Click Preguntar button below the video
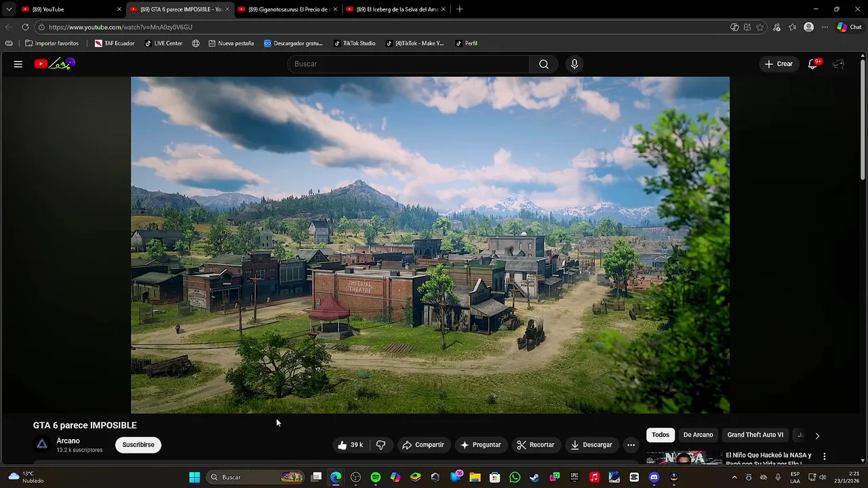 click(x=481, y=445)
